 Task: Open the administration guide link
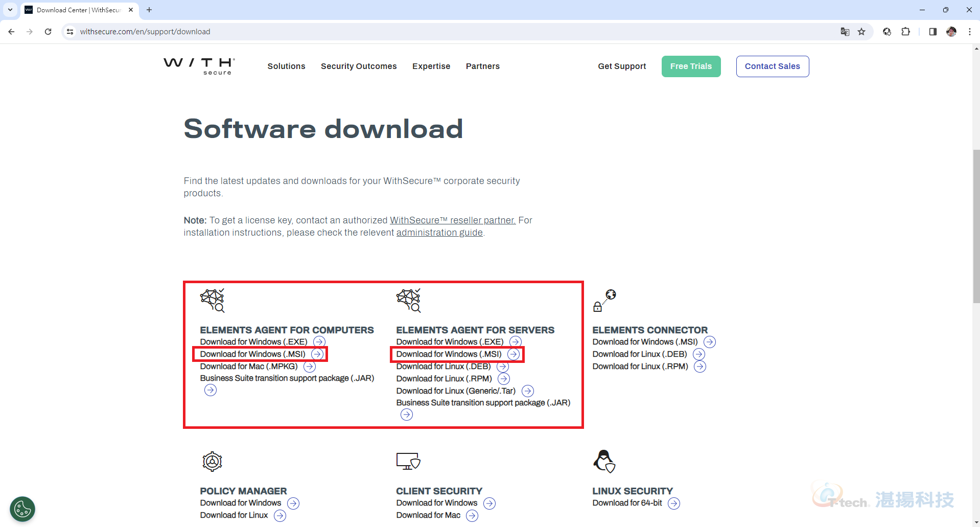(x=439, y=233)
